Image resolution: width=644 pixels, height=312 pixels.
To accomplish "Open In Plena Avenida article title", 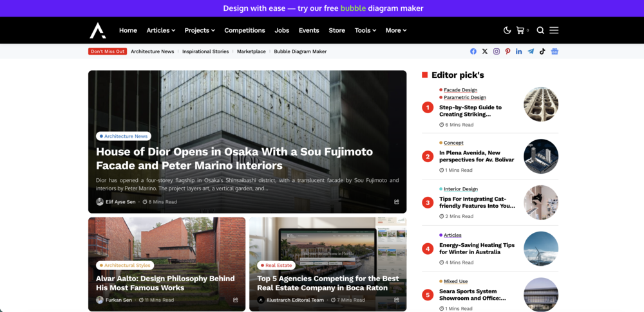I will pos(477,156).
